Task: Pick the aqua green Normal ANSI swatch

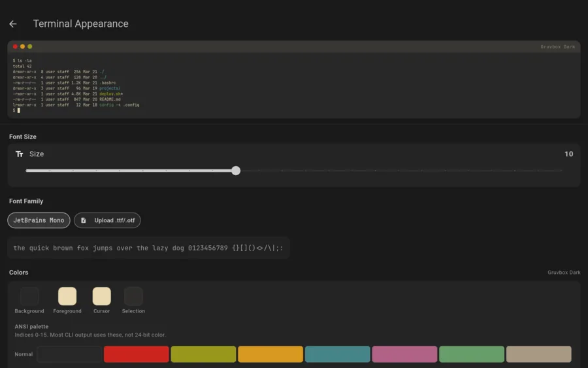Action: point(472,354)
